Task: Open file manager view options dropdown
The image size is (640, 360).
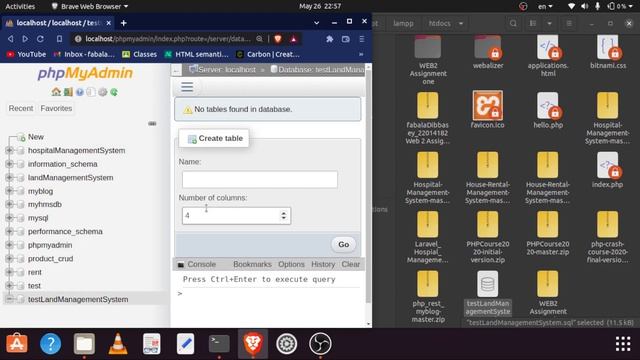Action: (549, 24)
